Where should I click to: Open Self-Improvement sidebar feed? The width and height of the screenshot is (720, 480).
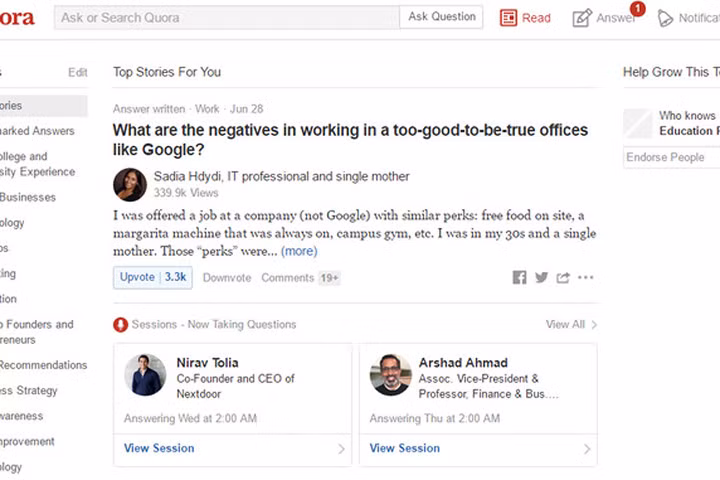pos(27,442)
